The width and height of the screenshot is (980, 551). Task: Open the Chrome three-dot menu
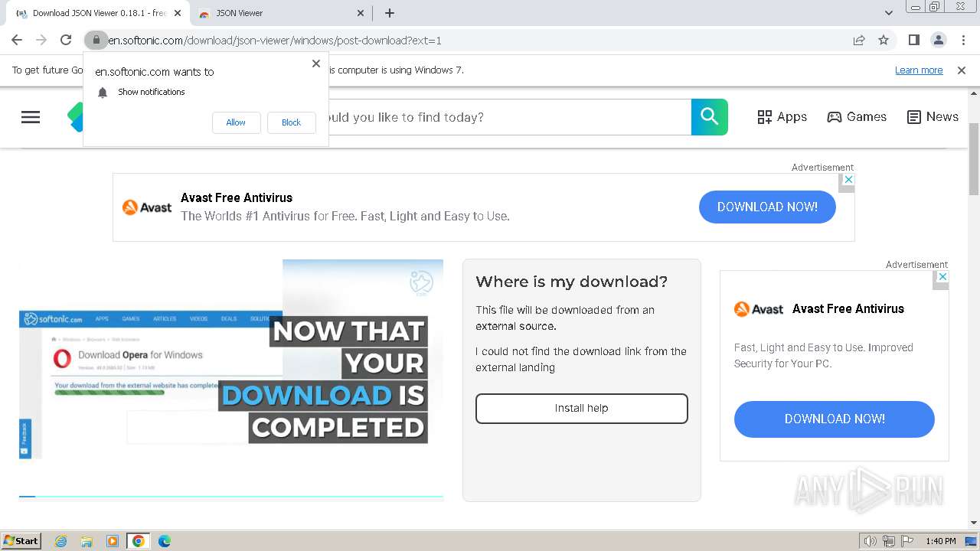tap(963, 40)
